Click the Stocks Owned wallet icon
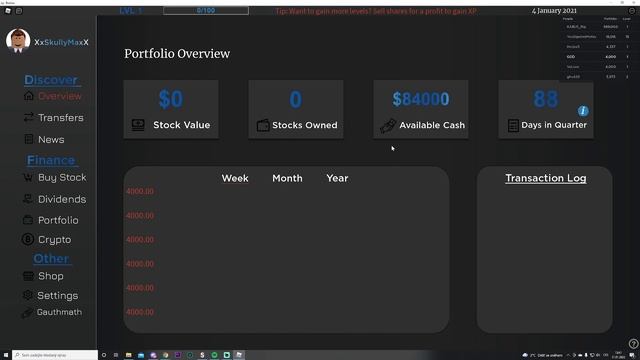 [x=263, y=125]
